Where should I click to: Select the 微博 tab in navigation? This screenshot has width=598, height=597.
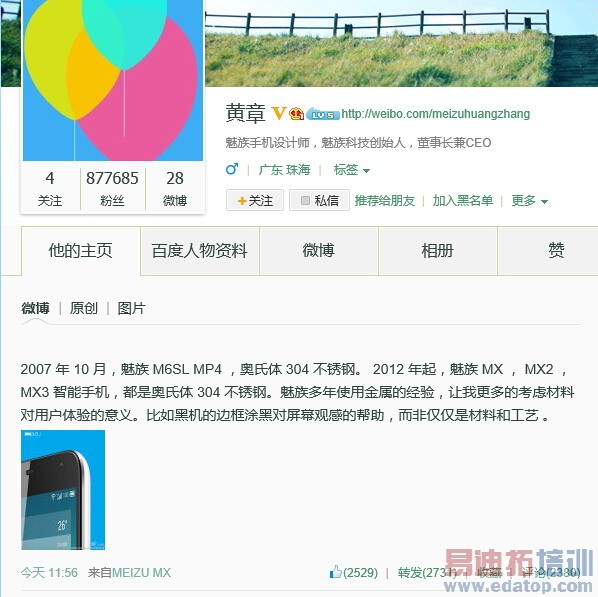coord(318,251)
